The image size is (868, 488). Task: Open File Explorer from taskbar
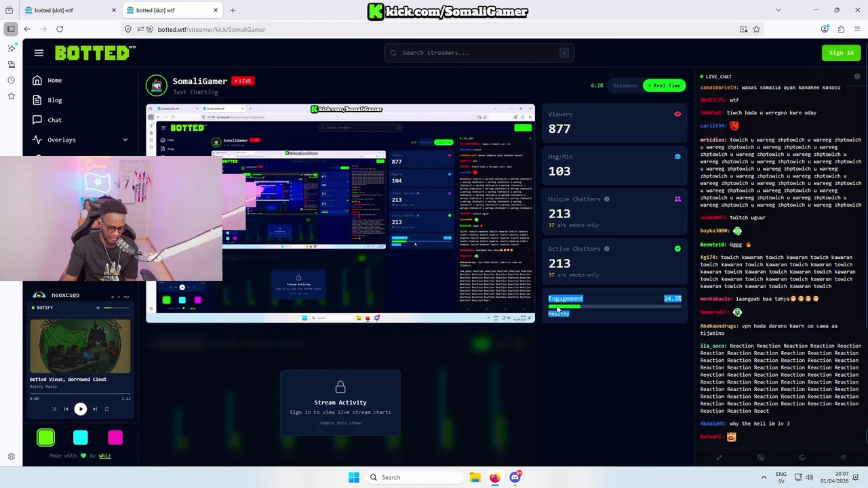tap(475, 477)
